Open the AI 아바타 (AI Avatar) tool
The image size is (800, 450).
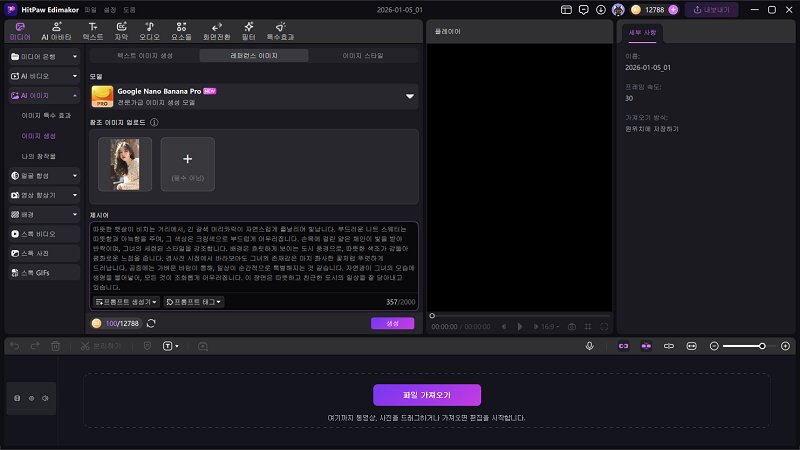click(x=56, y=32)
